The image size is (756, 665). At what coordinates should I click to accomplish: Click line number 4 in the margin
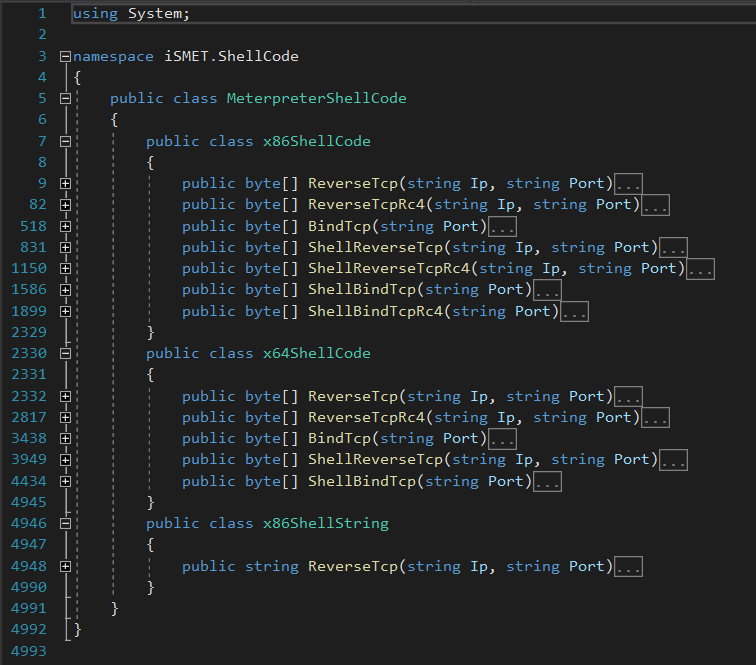[x=42, y=78]
